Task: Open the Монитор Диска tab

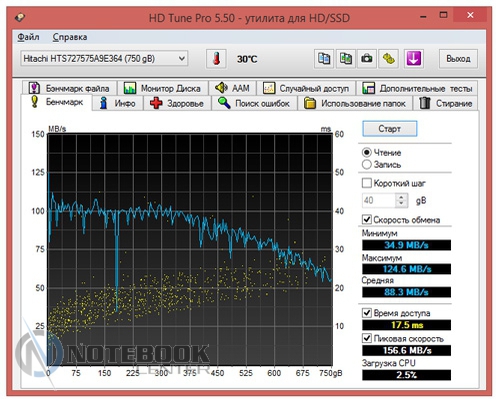Action: point(163,88)
